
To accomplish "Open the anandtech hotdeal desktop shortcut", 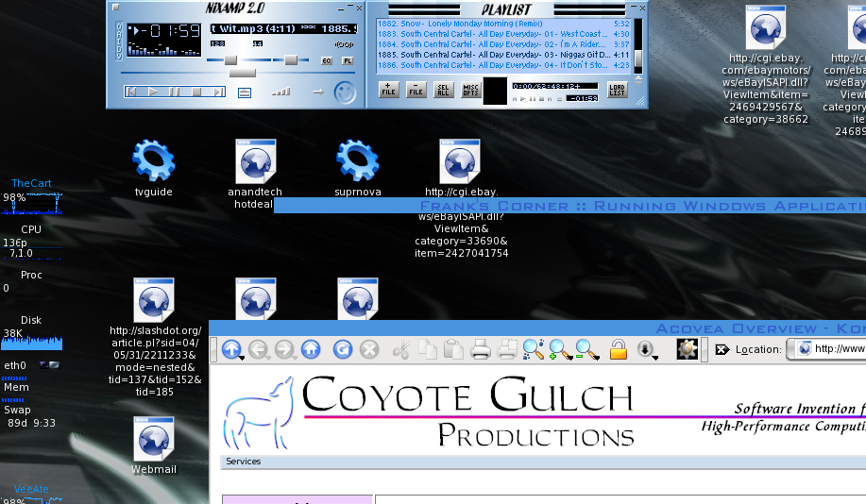I will tap(255, 174).
